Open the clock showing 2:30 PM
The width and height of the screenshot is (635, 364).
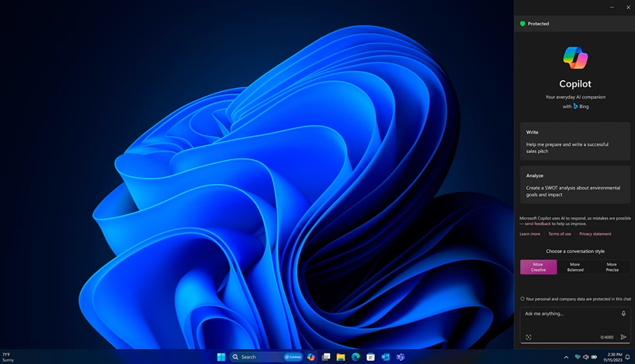point(612,357)
